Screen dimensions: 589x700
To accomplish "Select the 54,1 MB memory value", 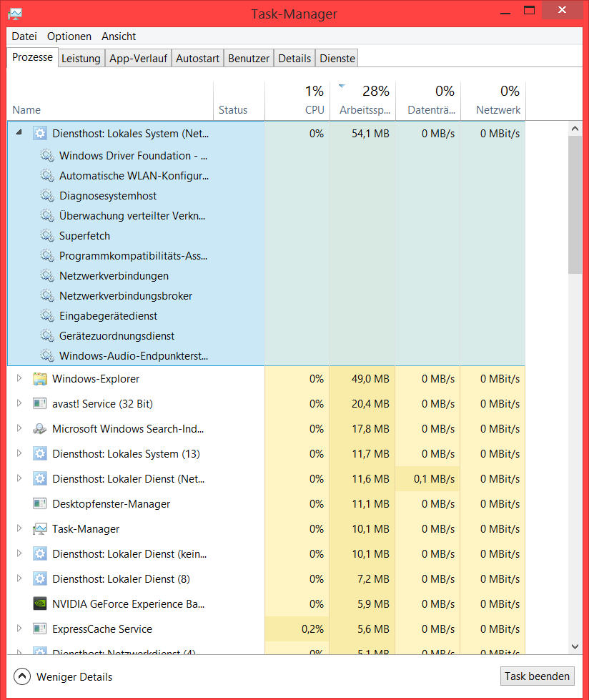I will click(362, 133).
